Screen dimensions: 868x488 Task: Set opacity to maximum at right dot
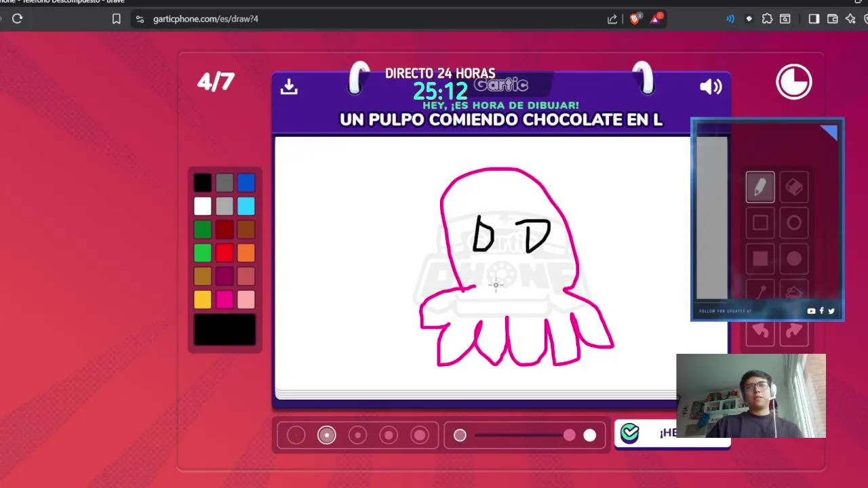point(589,435)
